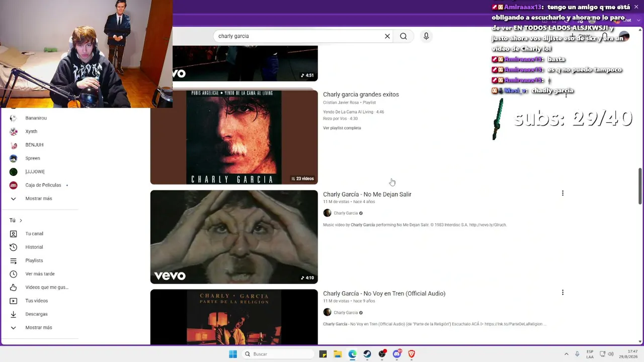Viewport: 644px width, 362px height.
Task: Open the No Voy en Tren thumbnail
Action: [x=234, y=317]
